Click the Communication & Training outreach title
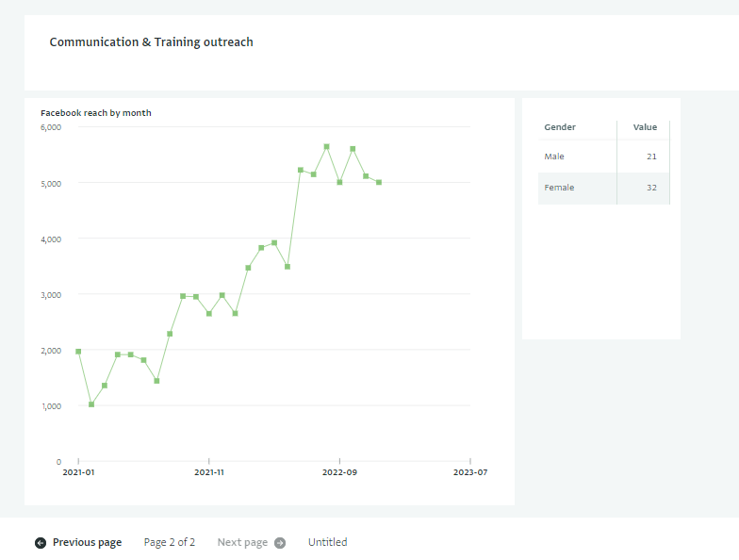Screen dimensions: 739x560 151,41
